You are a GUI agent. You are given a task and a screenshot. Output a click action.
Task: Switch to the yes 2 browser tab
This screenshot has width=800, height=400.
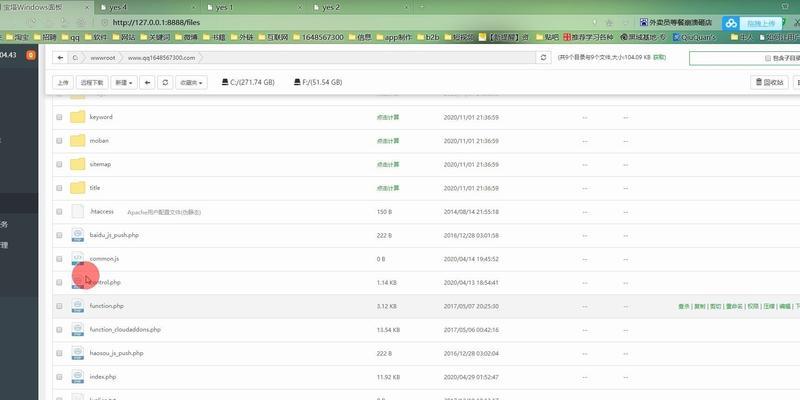(359, 8)
